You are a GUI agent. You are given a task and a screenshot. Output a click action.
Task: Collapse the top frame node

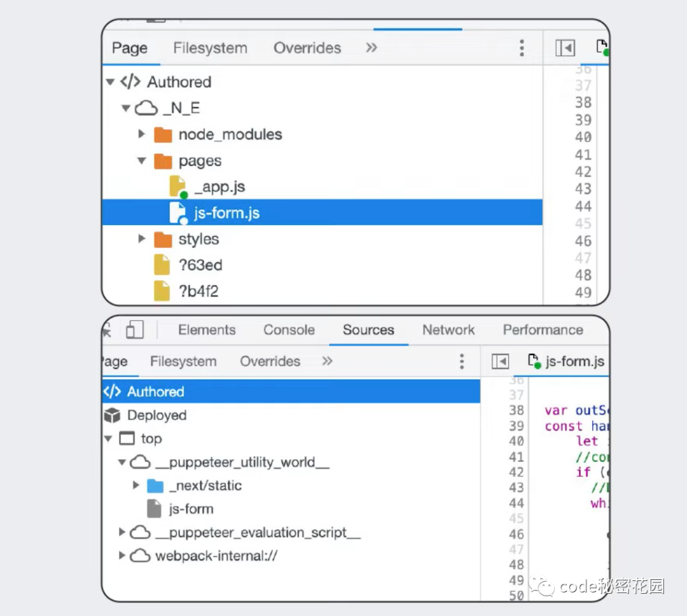point(108,438)
